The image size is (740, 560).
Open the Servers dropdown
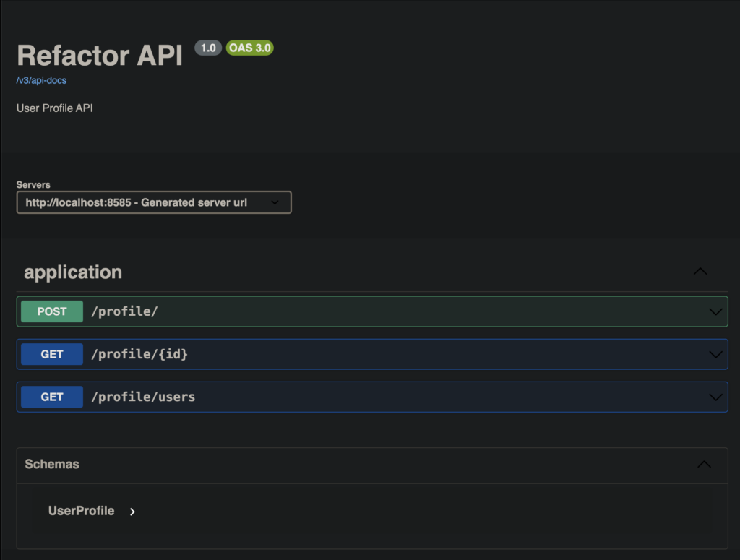[x=153, y=202]
